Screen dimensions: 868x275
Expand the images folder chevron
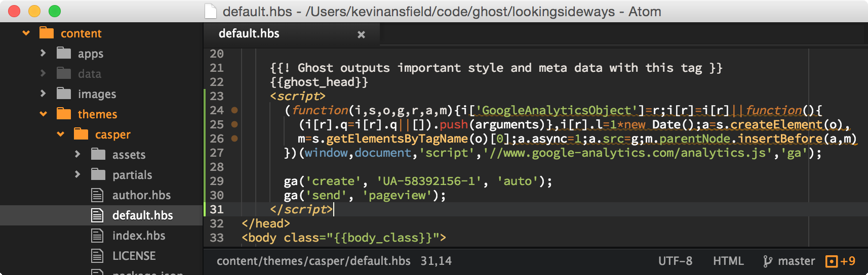click(x=43, y=94)
